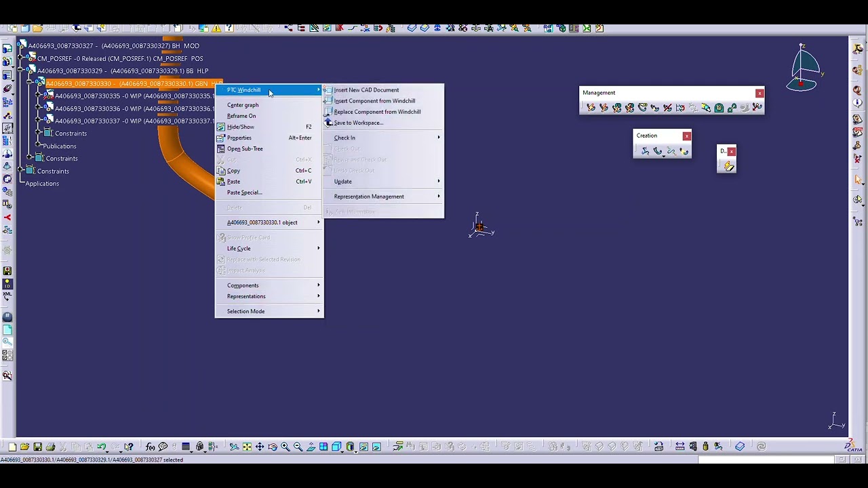Close the Management toolbar
This screenshot has width=868, height=488.
(x=759, y=93)
